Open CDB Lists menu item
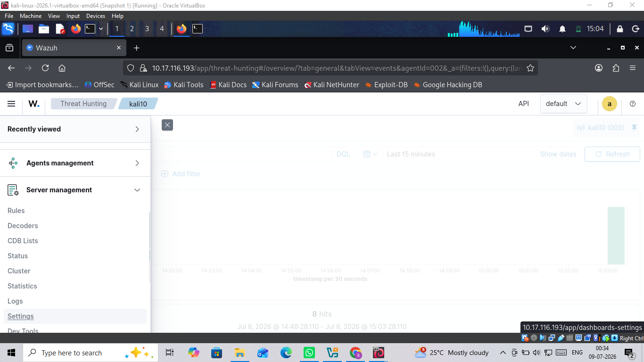 (23, 241)
